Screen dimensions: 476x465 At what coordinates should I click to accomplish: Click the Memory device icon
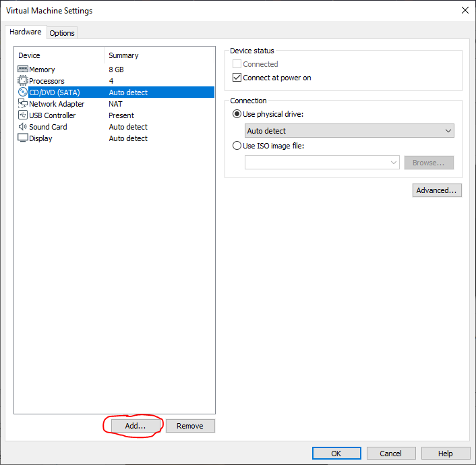[23, 70]
